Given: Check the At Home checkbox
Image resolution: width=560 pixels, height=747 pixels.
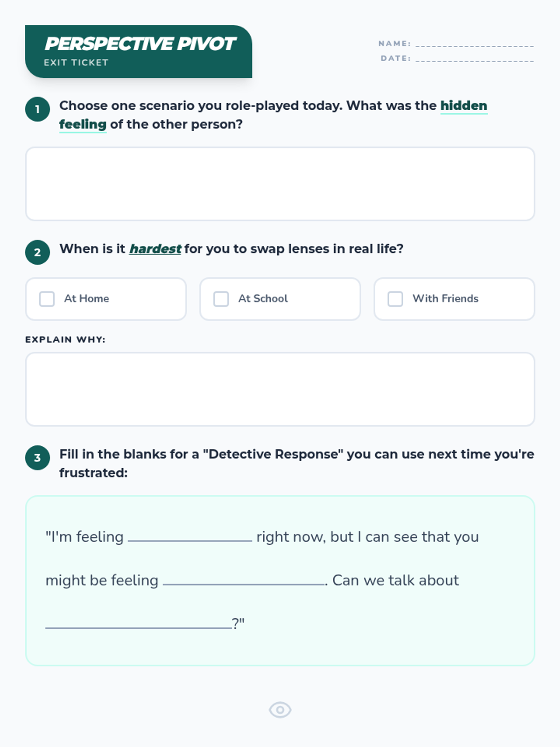Looking at the screenshot, I should tap(47, 299).
